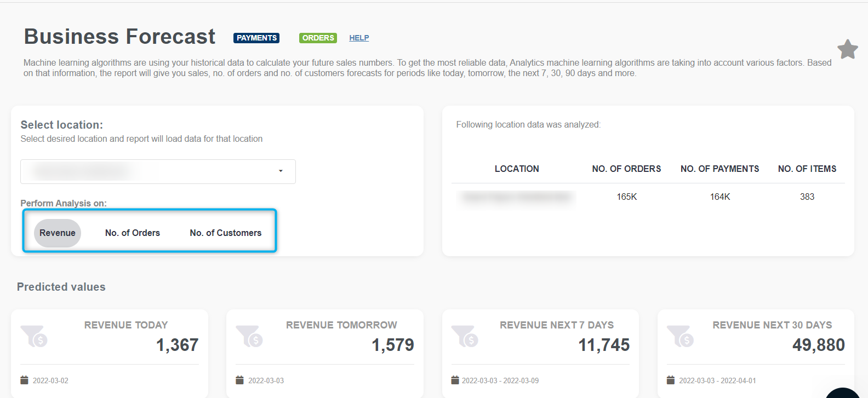Click the Revenue Next 30 Days funnel icon

click(x=680, y=336)
